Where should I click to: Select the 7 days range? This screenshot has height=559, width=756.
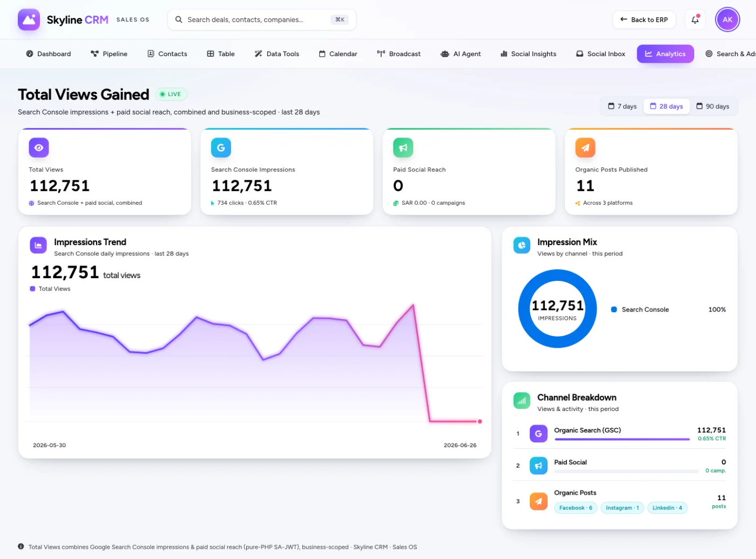[x=623, y=106]
